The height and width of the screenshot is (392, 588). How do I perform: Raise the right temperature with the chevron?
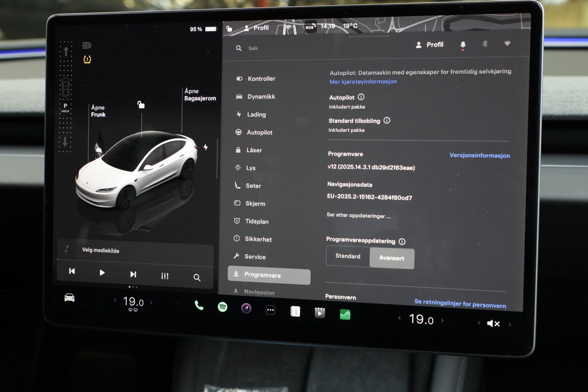point(442,320)
